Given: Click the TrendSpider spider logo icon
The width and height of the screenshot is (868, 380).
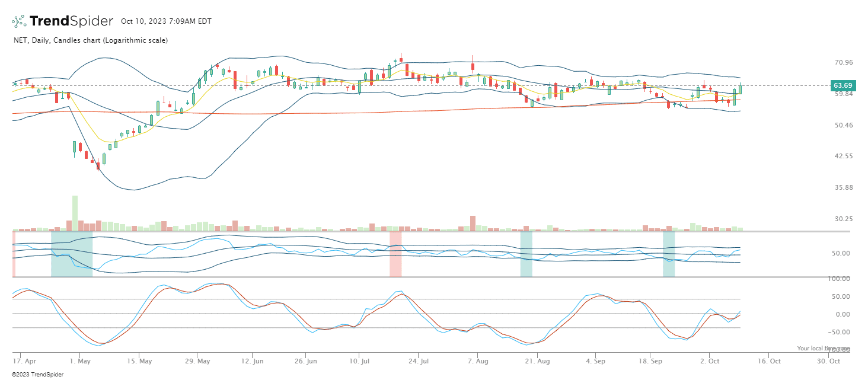Looking at the screenshot, I should point(19,21).
